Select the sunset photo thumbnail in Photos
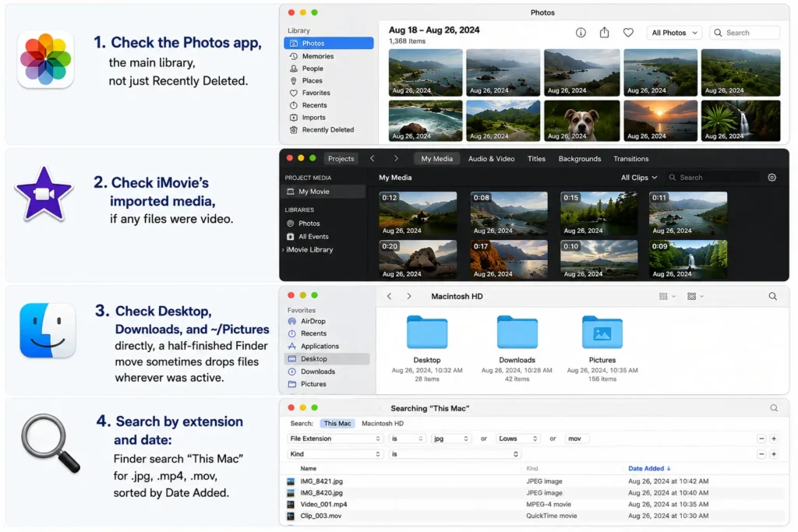This screenshot has width=798, height=532. (661, 121)
